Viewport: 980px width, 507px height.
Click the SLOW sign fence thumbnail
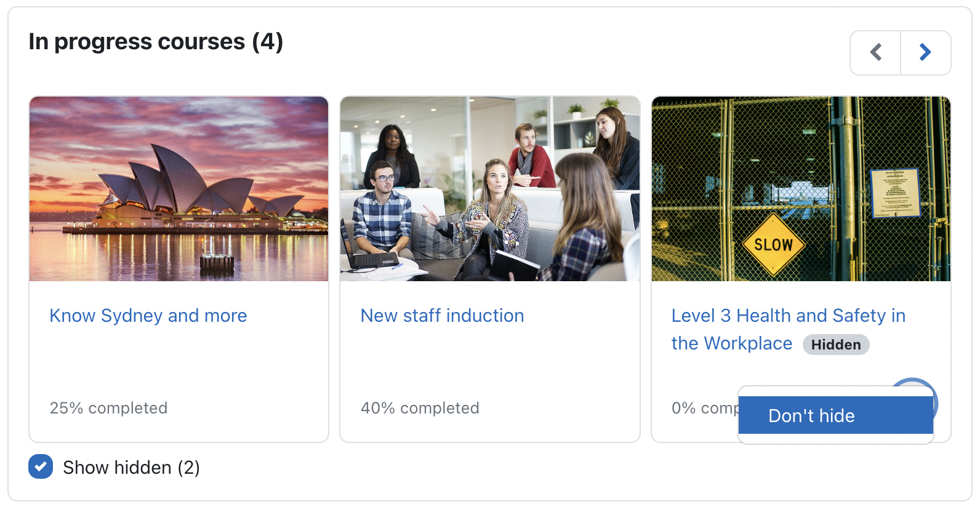coord(801,188)
